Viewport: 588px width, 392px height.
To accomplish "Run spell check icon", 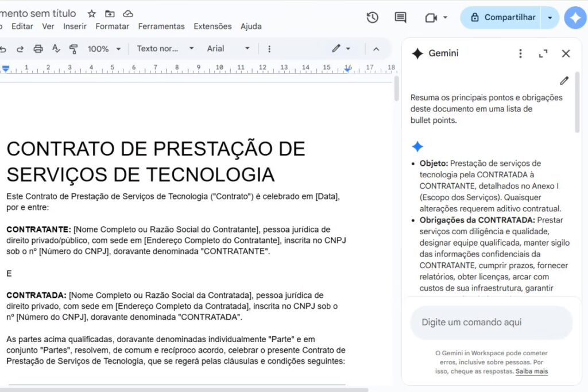I will 56,49.
